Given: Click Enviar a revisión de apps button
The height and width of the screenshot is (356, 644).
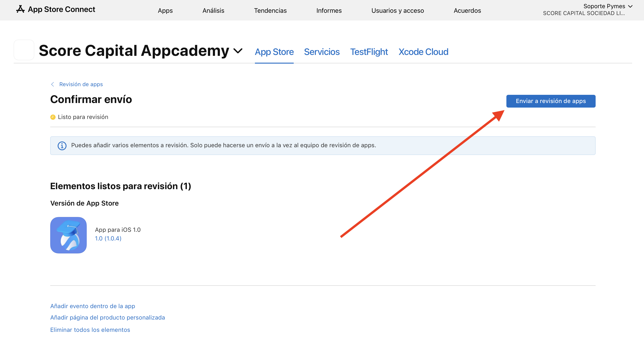Looking at the screenshot, I should 551,101.
